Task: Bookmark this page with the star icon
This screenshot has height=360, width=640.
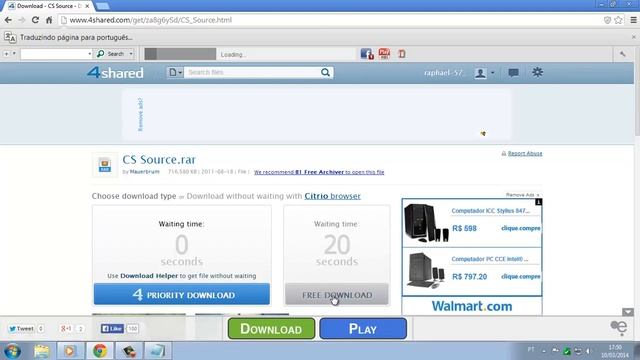Action: pyautogui.click(x=618, y=20)
